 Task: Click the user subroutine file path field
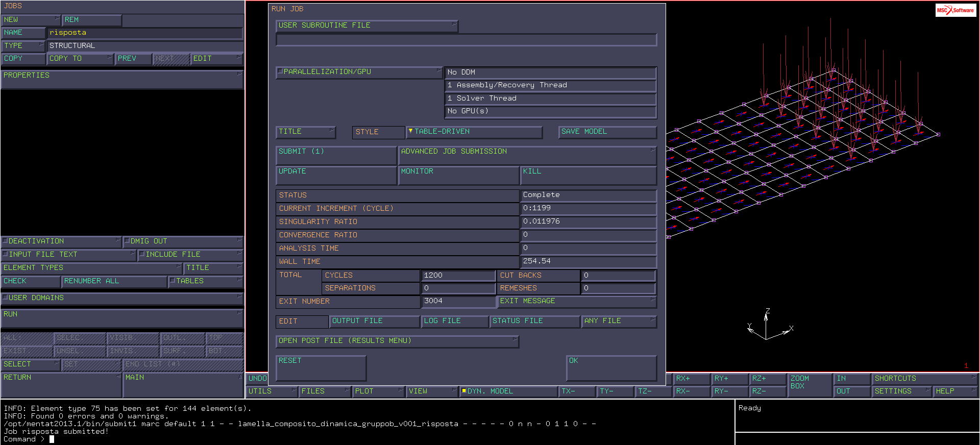tap(466, 40)
